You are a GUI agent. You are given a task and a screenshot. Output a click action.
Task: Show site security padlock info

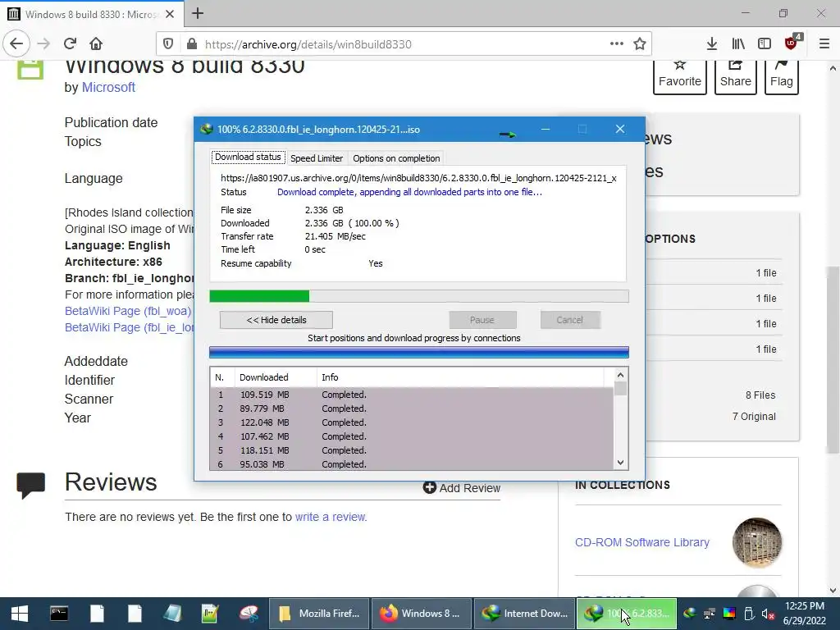coord(192,44)
